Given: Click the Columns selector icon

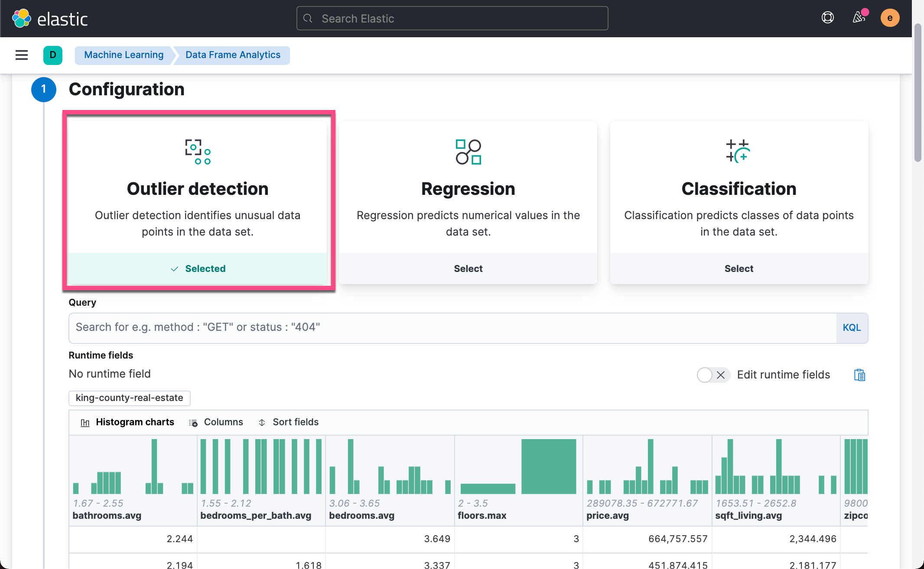Looking at the screenshot, I should click(193, 422).
